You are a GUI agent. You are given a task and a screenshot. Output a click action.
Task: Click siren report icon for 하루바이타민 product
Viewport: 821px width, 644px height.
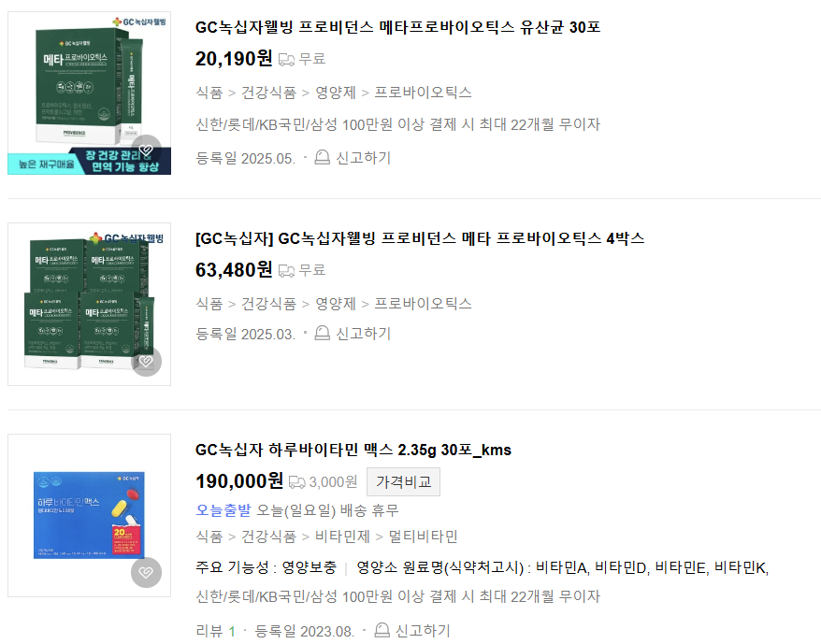[x=382, y=630]
